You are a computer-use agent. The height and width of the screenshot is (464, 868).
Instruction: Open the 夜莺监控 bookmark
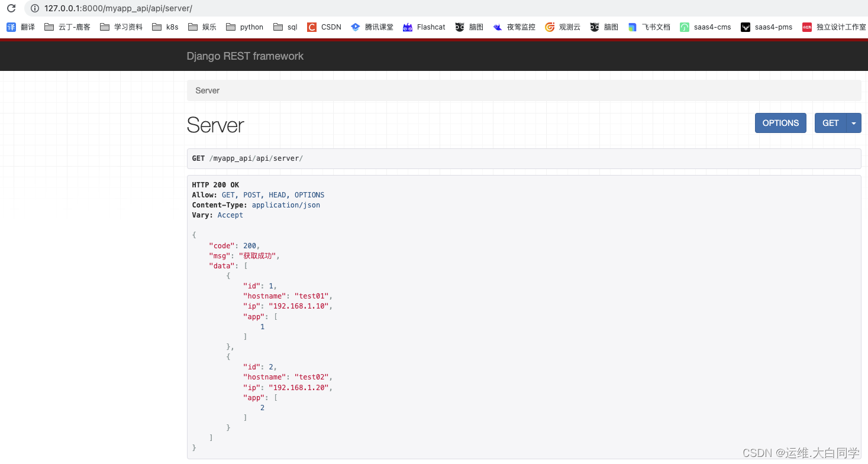514,27
